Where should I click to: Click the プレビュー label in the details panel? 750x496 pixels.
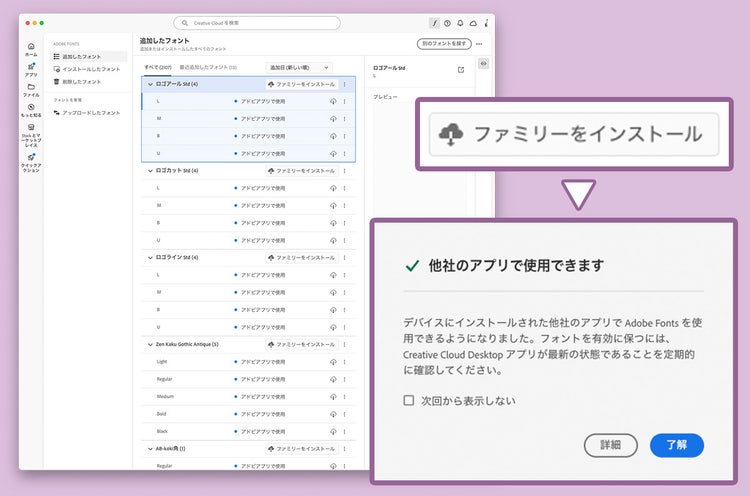(x=385, y=97)
